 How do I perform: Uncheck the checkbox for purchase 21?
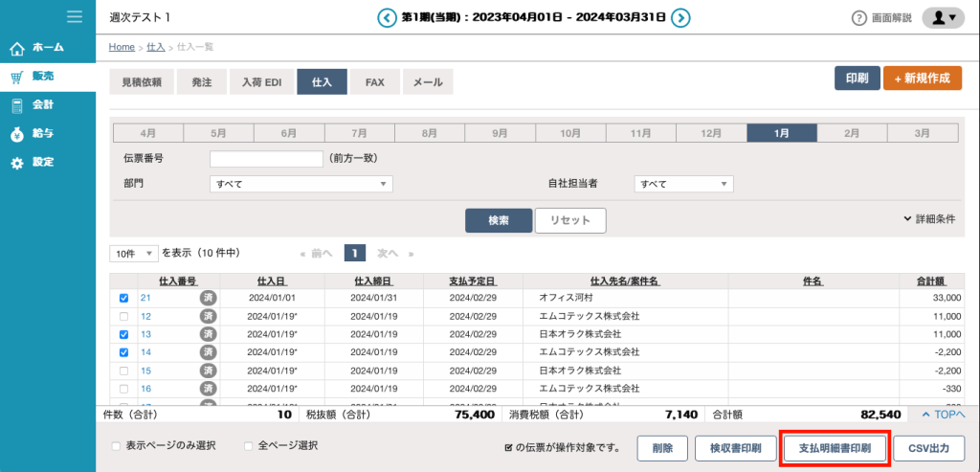(x=123, y=299)
